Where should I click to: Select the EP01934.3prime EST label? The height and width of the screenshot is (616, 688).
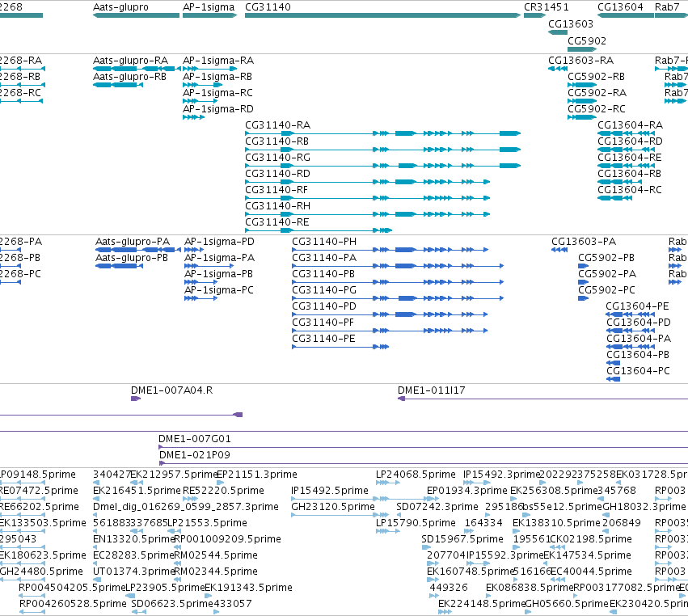(466, 491)
